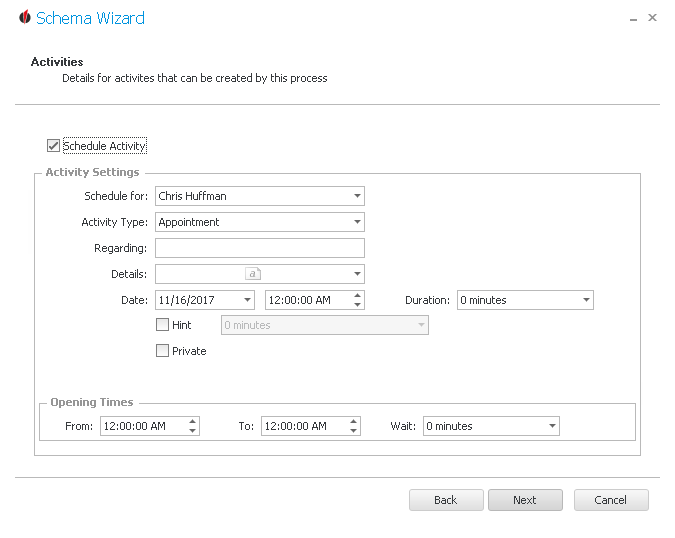This screenshot has height=538, width=675.
Task: Tick the Private checkbox
Action: click(162, 351)
